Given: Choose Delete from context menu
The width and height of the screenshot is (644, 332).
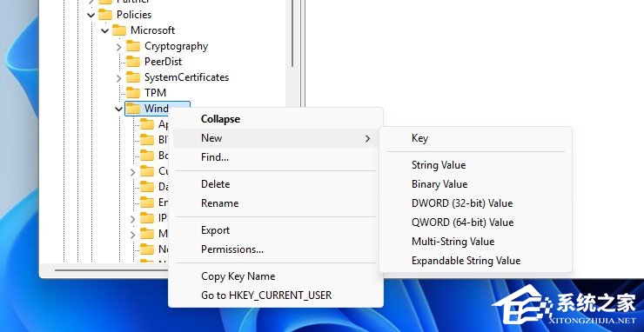Looking at the screenshot, I should (276, 184).
